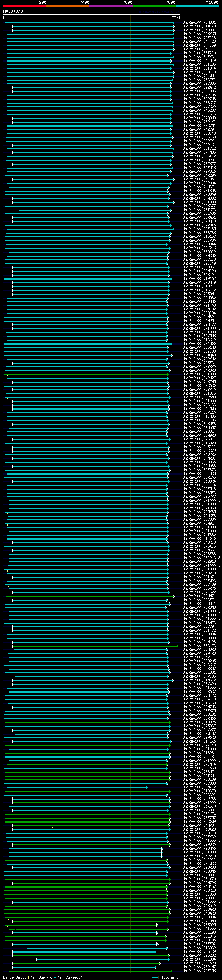This screenshot has width=222, height=980.
Task: Choose the UniRef100_Q6EE92 entry
Action: (199, 944)
